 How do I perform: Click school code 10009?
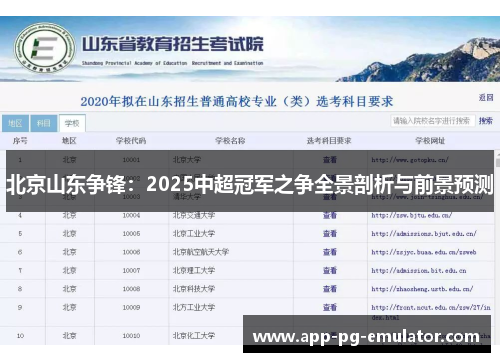pos(131,307)
